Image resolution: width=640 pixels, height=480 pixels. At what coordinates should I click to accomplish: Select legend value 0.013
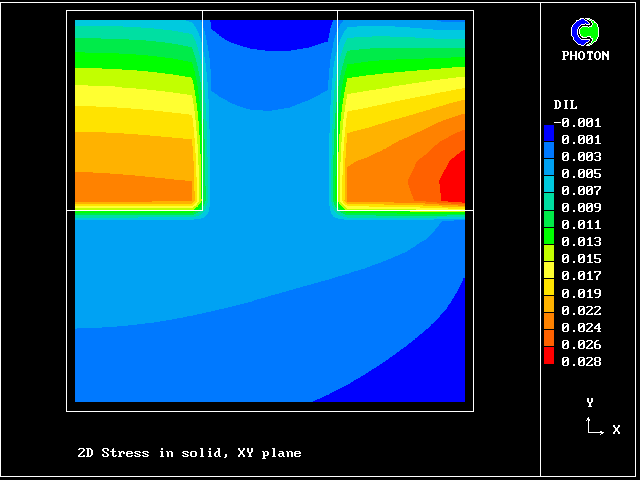581,242
